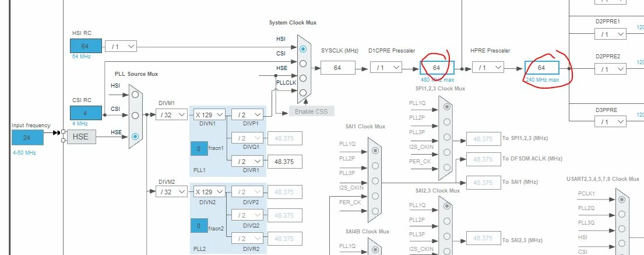Screen dimensions: 644x255
Task: Open the disabled DIVP2 /2 dropdown
Action: pyautogui.click(x=247, y=191)
